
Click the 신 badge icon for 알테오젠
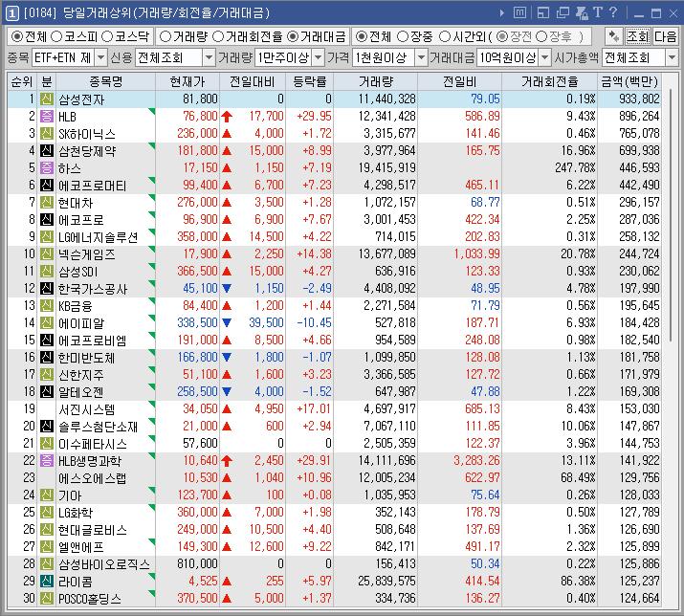[47, 391]
